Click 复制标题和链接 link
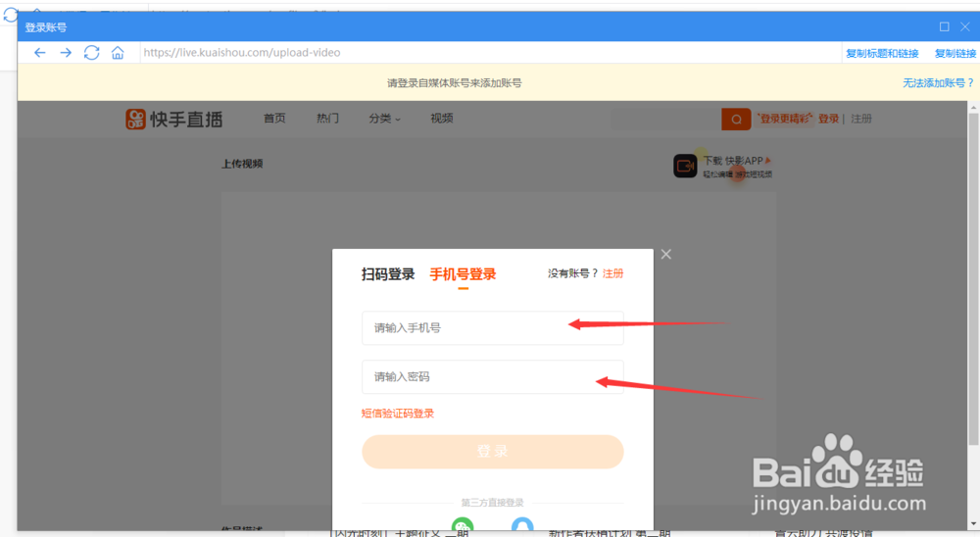The image size is (980, 537). (882, 53)
